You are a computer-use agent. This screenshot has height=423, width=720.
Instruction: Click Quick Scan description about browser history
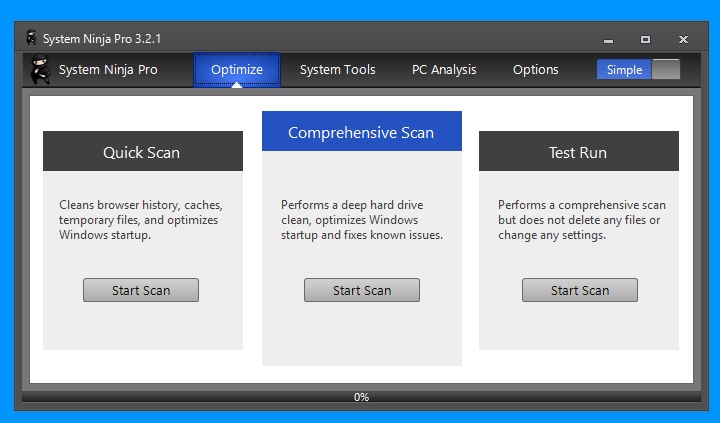141,220
